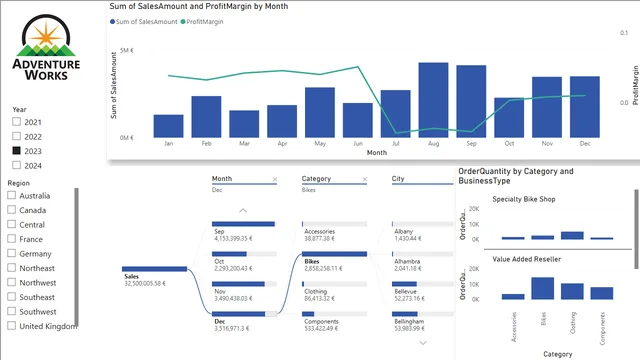640x360 pixels.
Task: Select the Oct node in the decomposition tree
Action: tap(244, 254)
